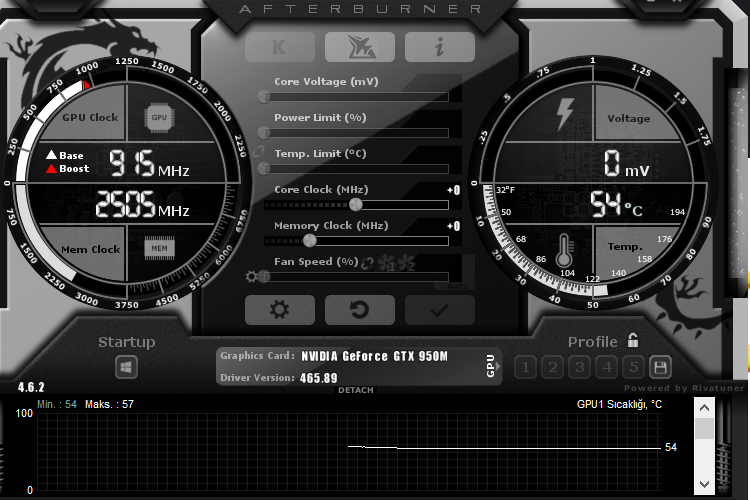Viewport: 750px width, 500px height.
Task: Click the 2505 MHz memory clock readout
Action: pyautogui.click(x=142, y=205)
